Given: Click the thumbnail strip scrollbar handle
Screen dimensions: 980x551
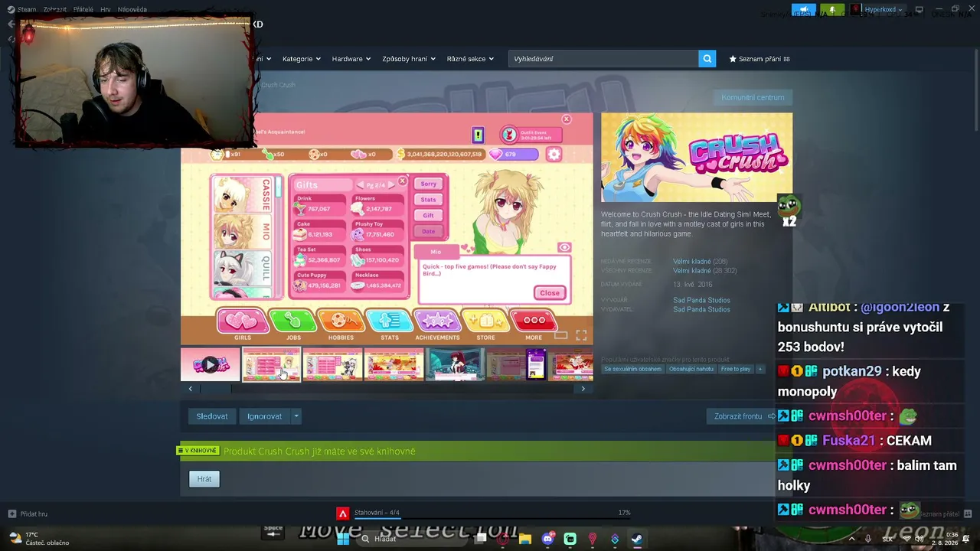Looking at the screenshot, I should 216,389.
